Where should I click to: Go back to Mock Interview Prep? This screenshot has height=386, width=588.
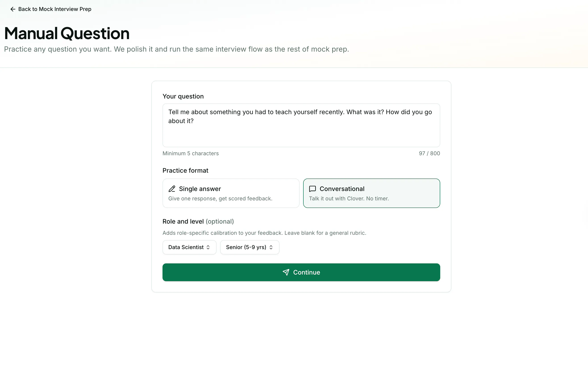tap(51, 9)
